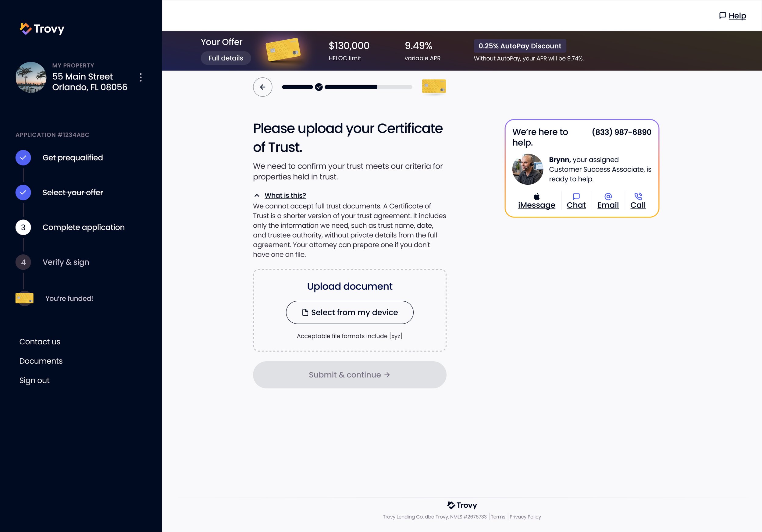Click the Apple iMessage icon
This screenshot has width=762, height=532.
click(x=536, y=196)
